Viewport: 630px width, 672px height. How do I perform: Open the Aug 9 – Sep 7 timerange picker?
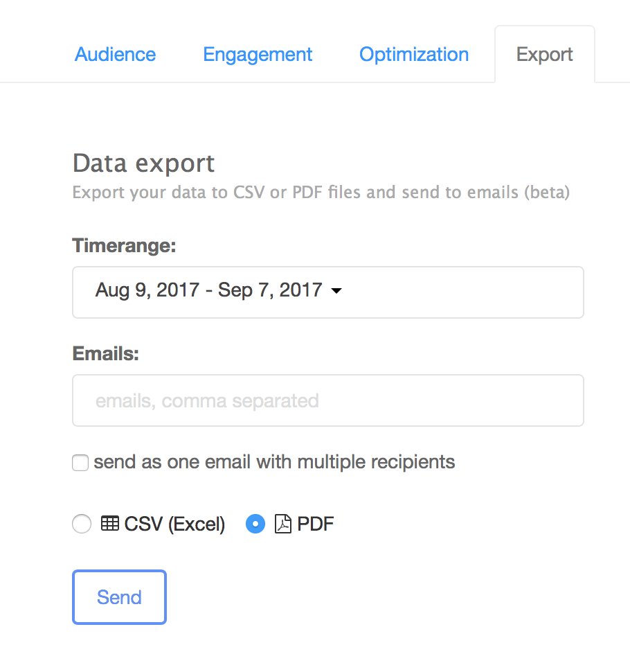(327, 292)
